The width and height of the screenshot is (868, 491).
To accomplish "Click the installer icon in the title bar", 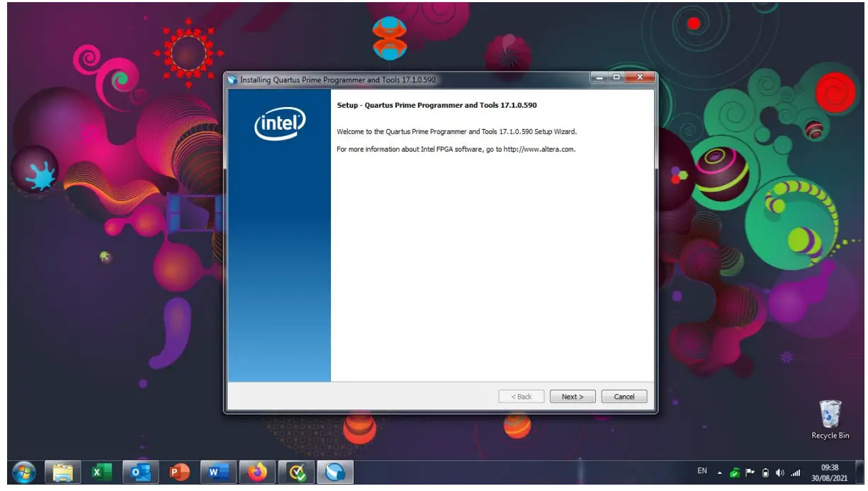I will (x=232, y=80).
